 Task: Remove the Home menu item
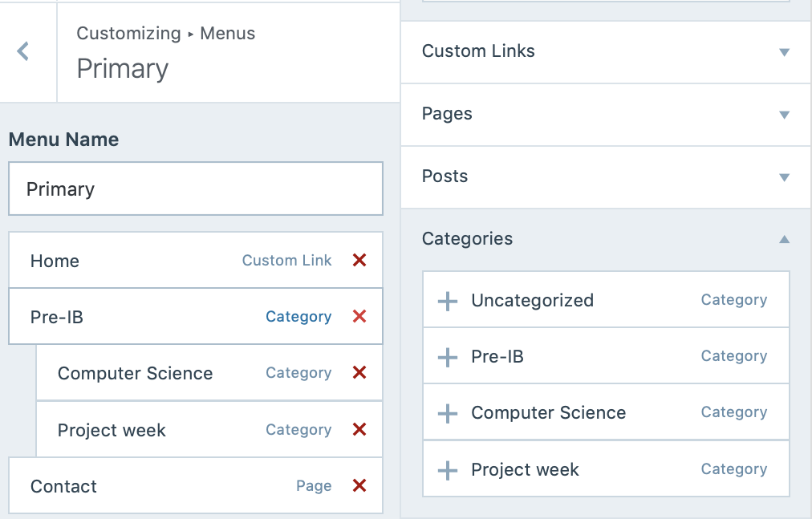[x=359, y=260]
